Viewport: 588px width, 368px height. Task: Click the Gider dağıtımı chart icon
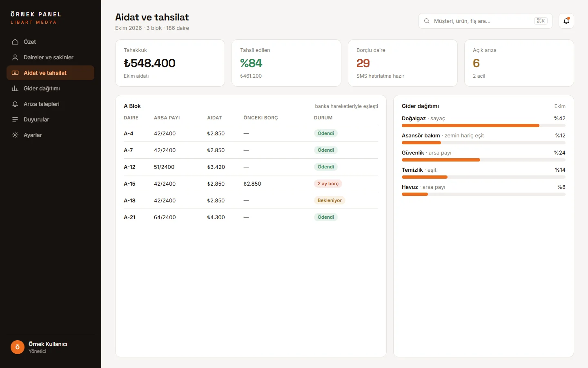click(15, 88)
